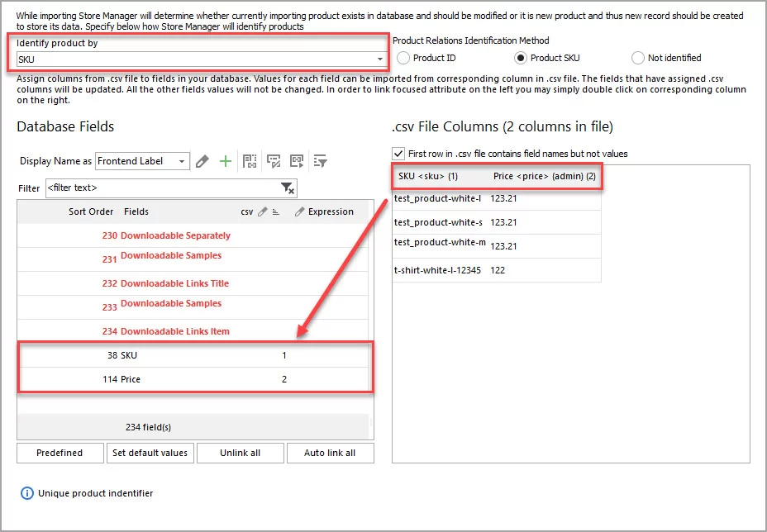Click the list filter funnel toolbar icon

(321, 161)
